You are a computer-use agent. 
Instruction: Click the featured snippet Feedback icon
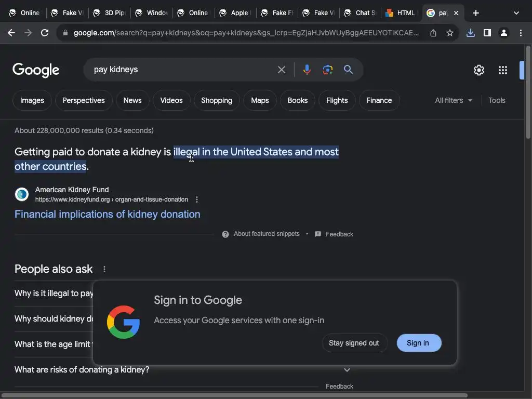pyautogui.click(x=318, y=234)
